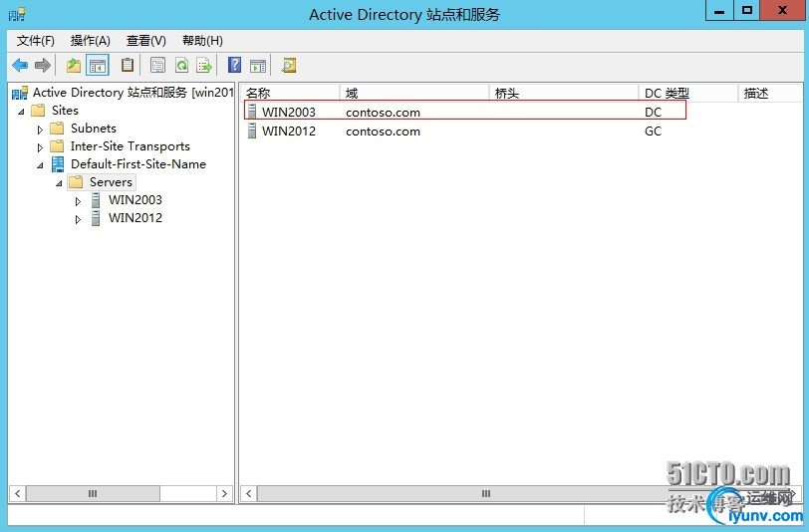Sort by the DC 类型 column header
Screen dimensions: 809x532
click(x=688, y=93)
